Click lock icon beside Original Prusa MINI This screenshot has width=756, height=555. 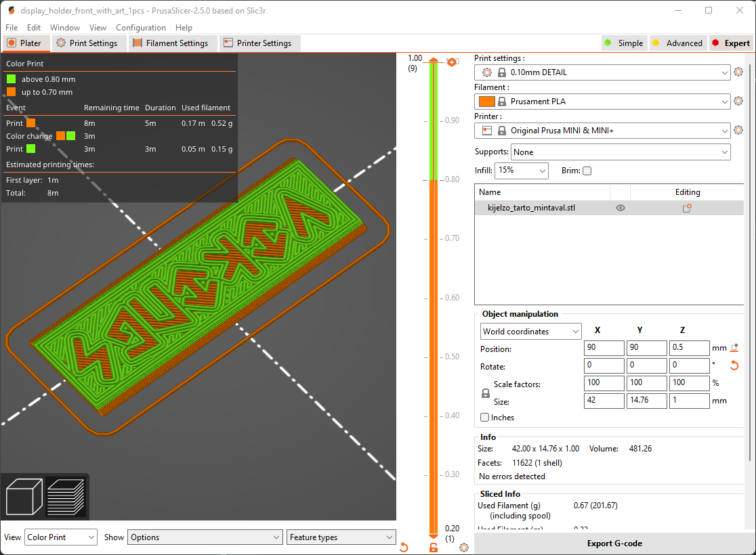502,131
